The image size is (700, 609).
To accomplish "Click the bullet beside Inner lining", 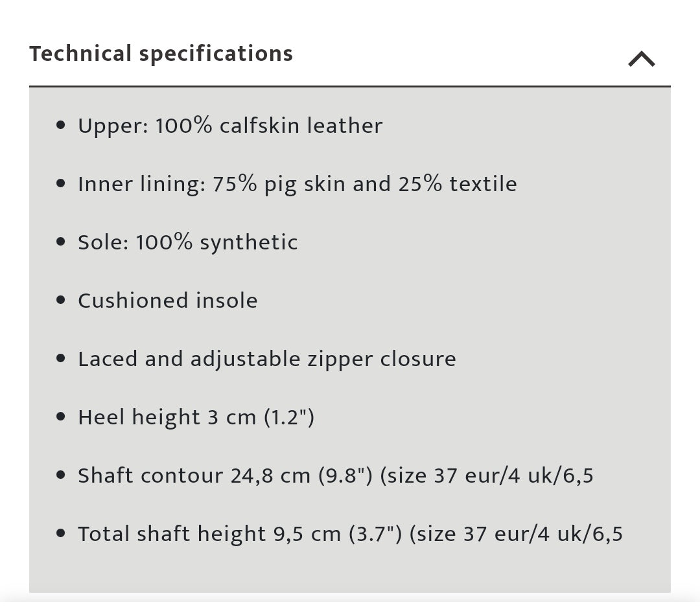I will pyautogui.click(x=61, y=183).
